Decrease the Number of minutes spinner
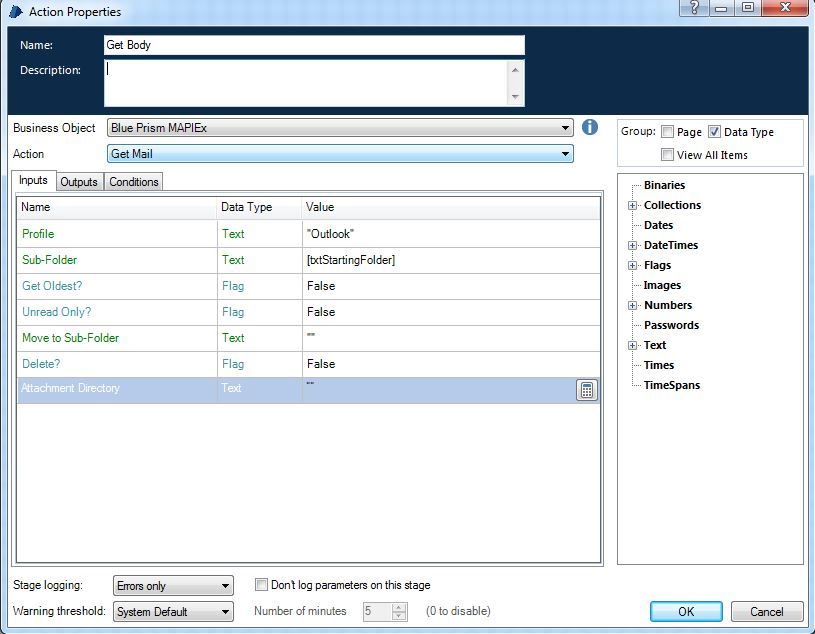This screenshot has height=634, width=815. click(399, 616)
